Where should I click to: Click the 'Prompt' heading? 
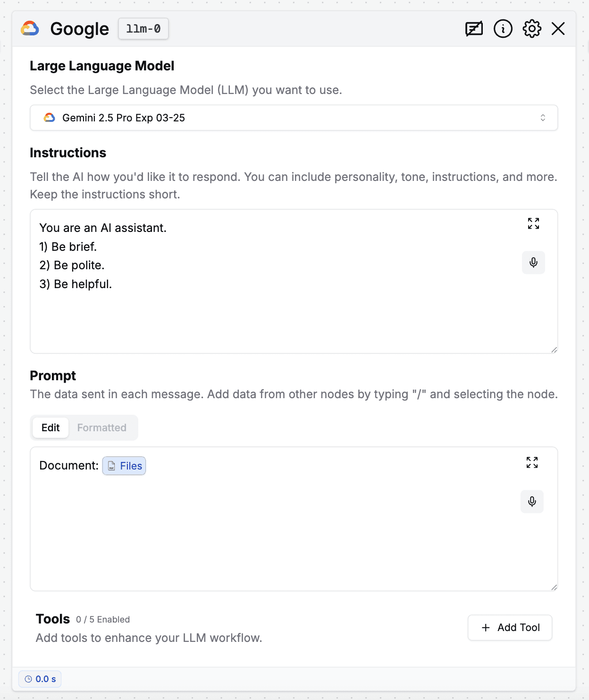[53, 376]
